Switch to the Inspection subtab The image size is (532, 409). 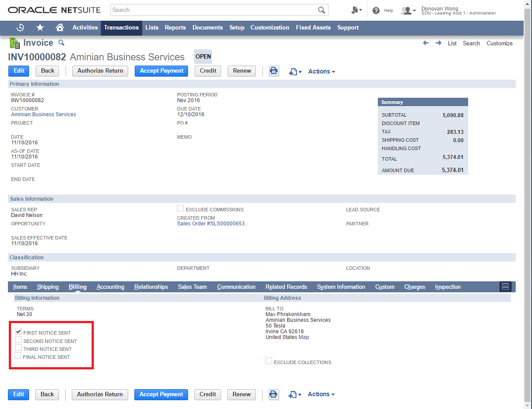click(448, 287)
